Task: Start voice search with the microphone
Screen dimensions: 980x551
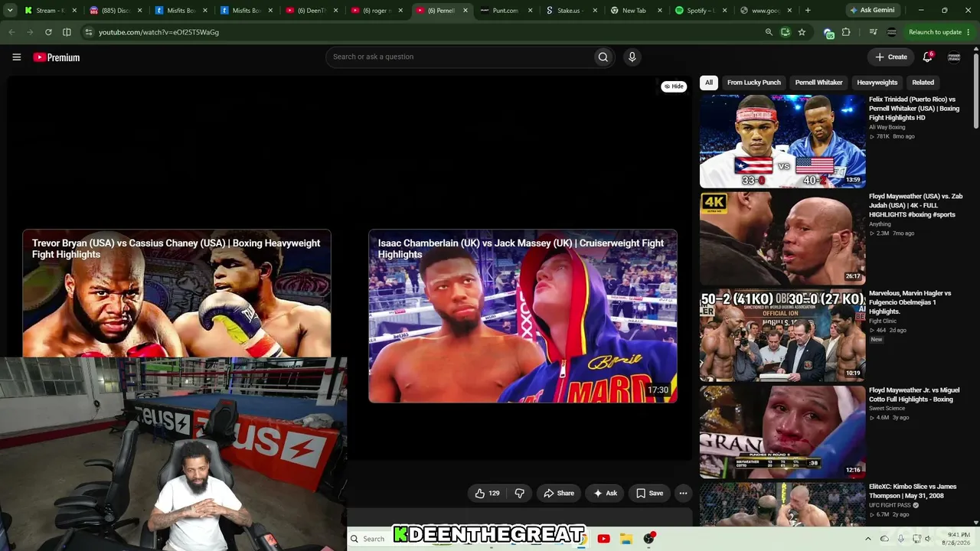Action: pyautogui.click(x=632, y=57)
